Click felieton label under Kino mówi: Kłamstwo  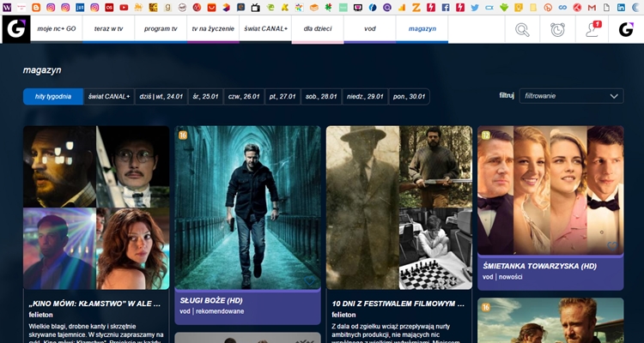(x=41, y=315)
